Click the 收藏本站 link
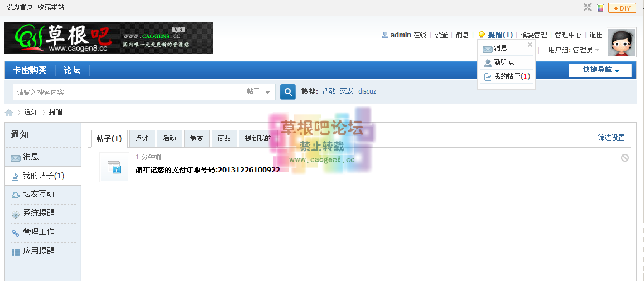Screen dimensions: 644x281 (x=51, y=7)
